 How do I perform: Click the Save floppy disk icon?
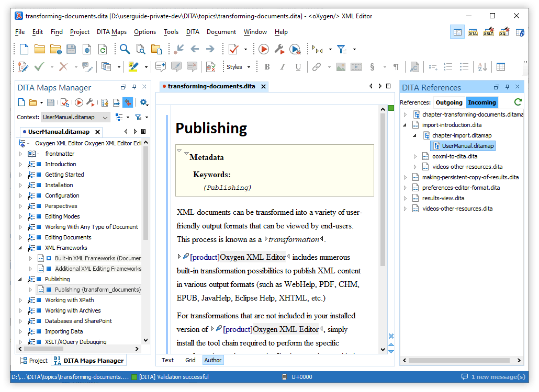[71, 49]
